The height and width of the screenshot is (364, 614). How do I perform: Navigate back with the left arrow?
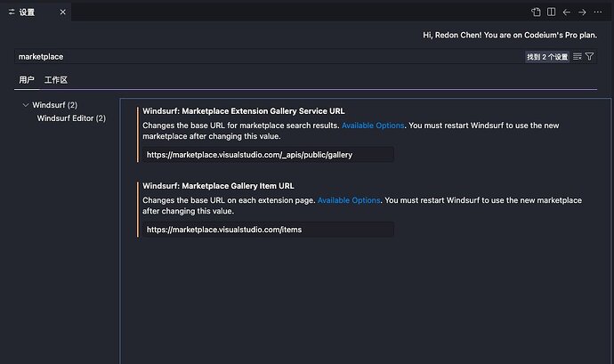coord(567,12)
